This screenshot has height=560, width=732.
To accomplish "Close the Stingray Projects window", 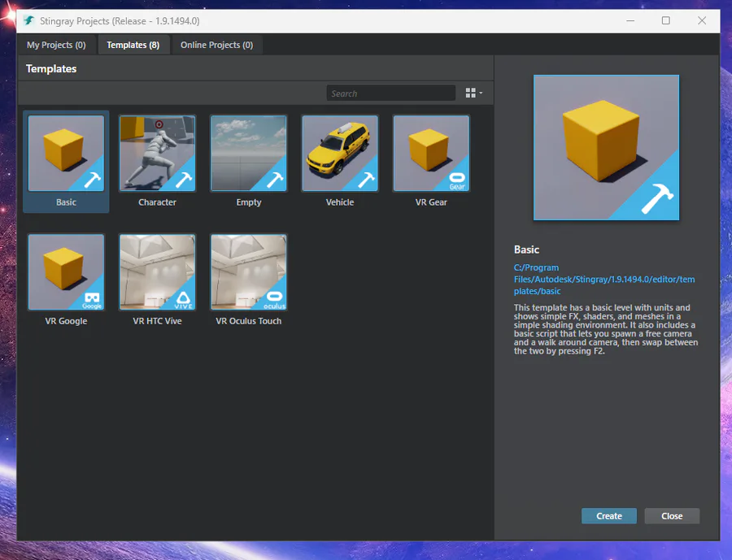I will point(702,20).
